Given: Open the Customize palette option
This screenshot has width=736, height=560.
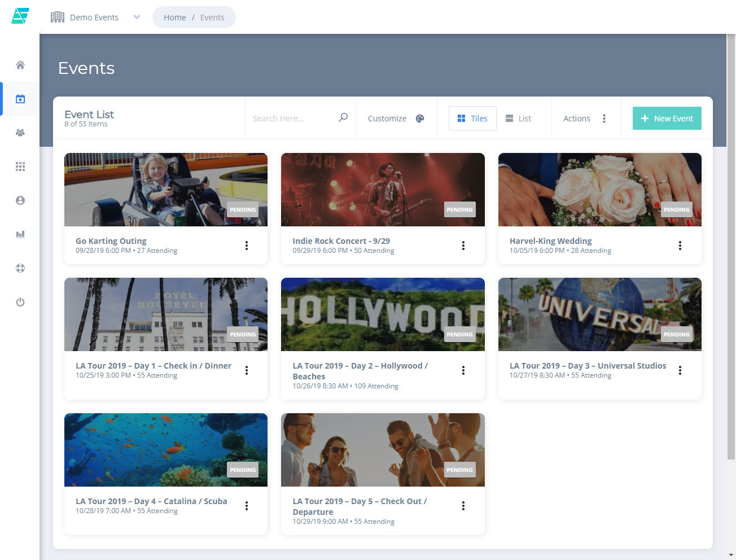Looking at the screenshot, I should click(x=396, y=119).
